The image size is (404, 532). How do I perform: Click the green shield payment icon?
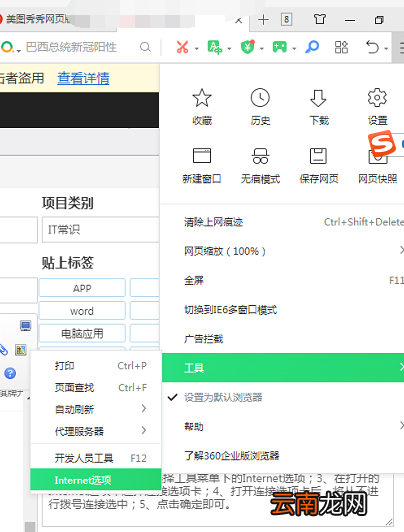tap(247, 47)
